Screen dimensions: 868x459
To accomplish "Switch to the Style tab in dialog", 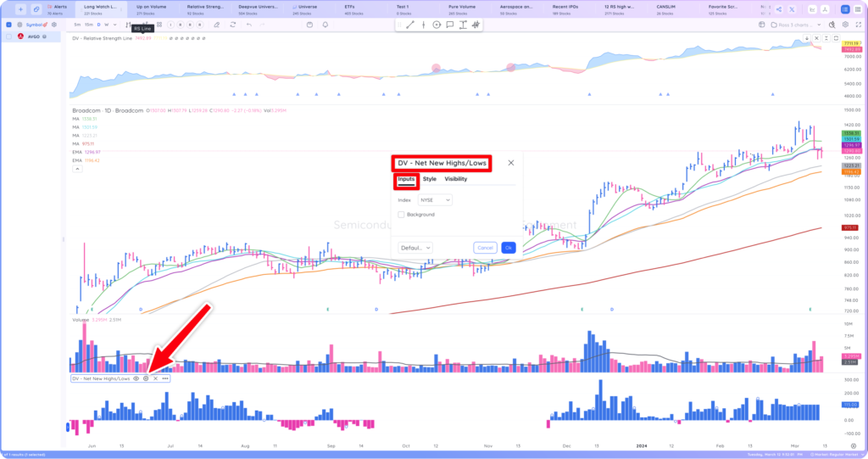I will point(430,179).
